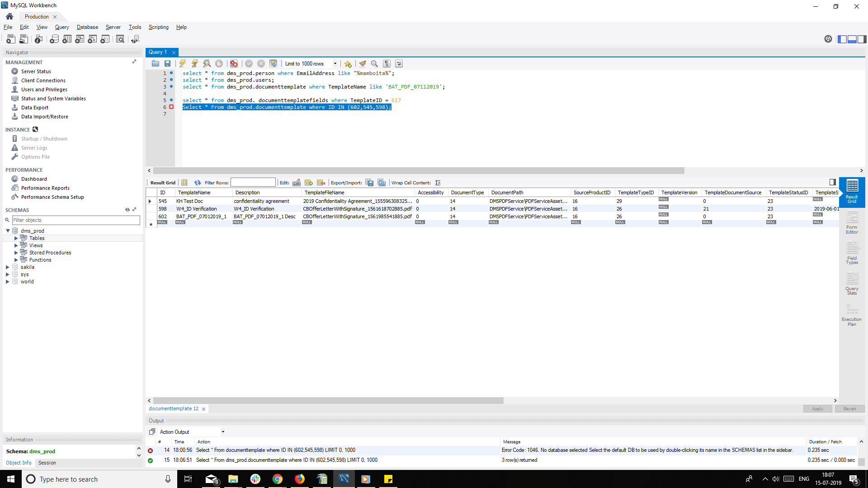Expand the sakila schema
The height and width of the screenshot is (488, 868).
click(8, 267)
